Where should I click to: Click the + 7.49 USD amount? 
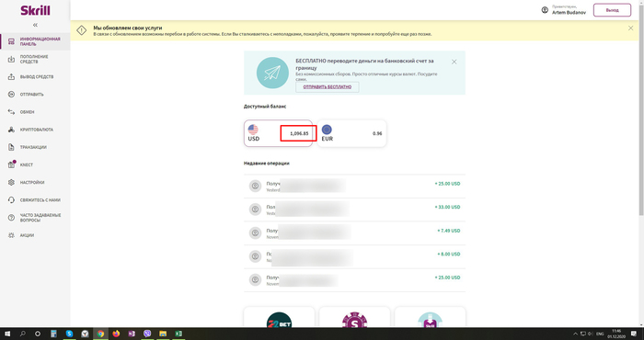(x=449, y=231)
